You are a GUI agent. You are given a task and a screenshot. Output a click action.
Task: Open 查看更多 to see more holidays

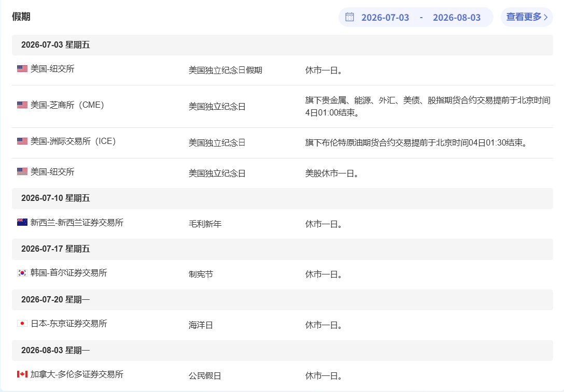pos(527,17)
